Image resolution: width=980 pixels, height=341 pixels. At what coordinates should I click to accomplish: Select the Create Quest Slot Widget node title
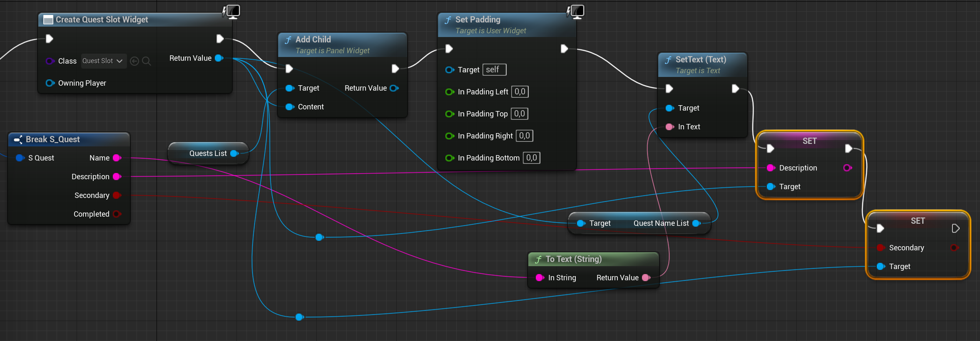[x=102, y=20]
